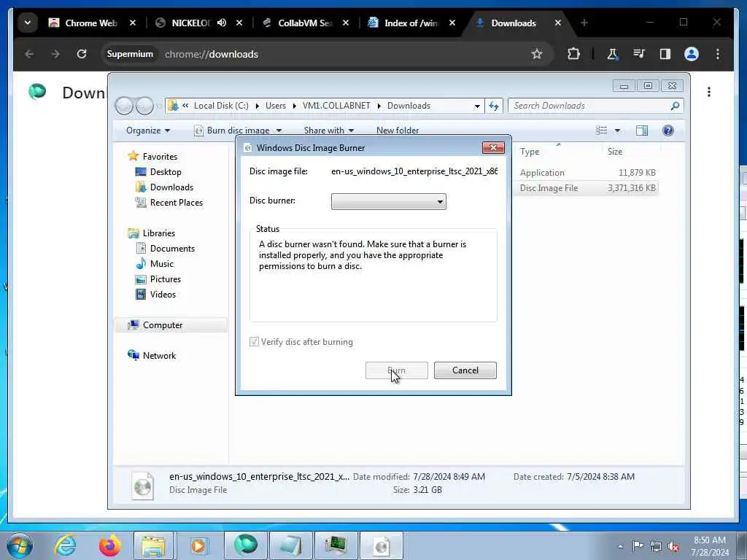Viewport: 747px width, 560px height.
Task: Open the Share with dropdown
Action: point(329,131)
